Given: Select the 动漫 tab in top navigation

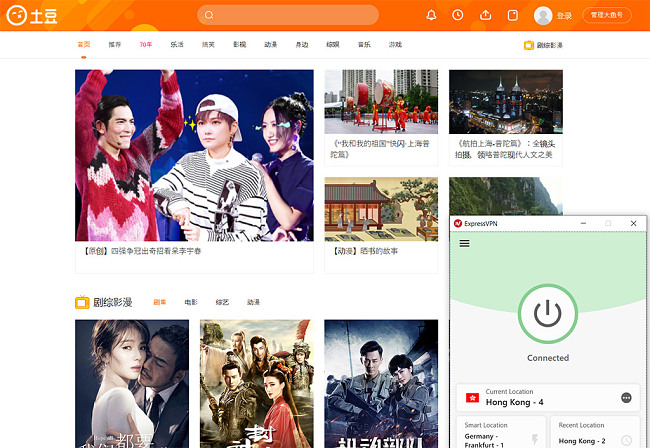Looking at the screenshot, I should click(271, 44).
